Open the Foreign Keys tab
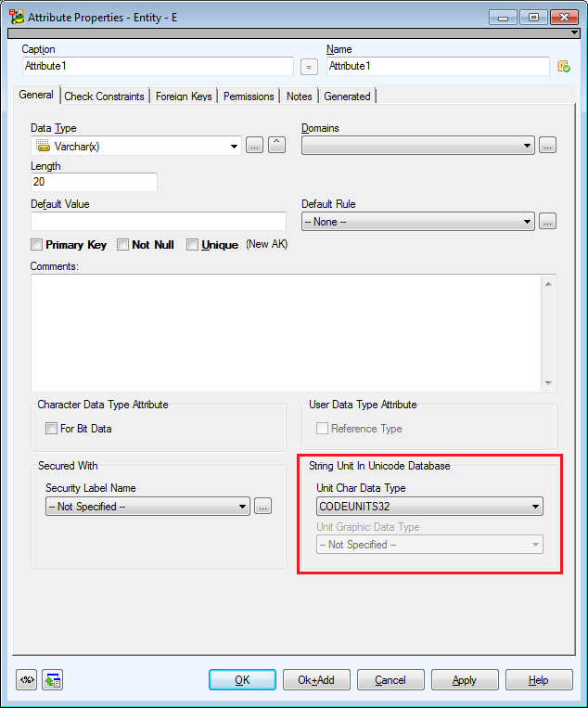588x708 pixels. (x=184, y=97)
